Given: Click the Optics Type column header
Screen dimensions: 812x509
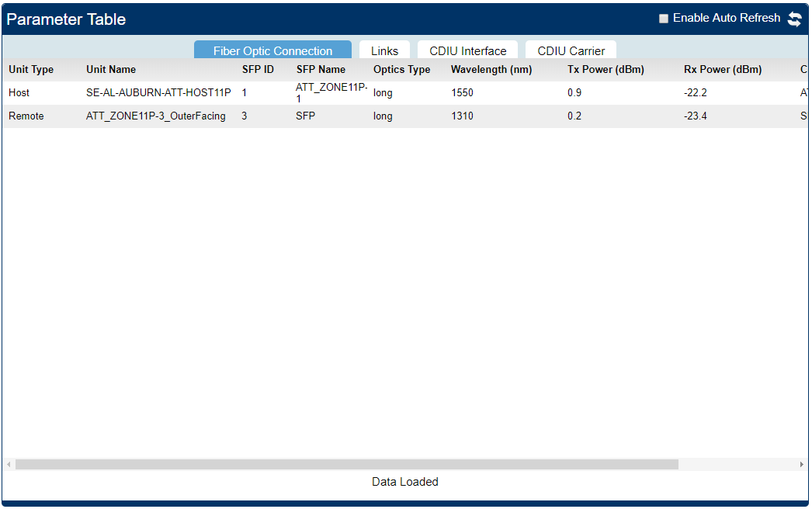Looking at the screenshot, I should [x=401, y=70].
